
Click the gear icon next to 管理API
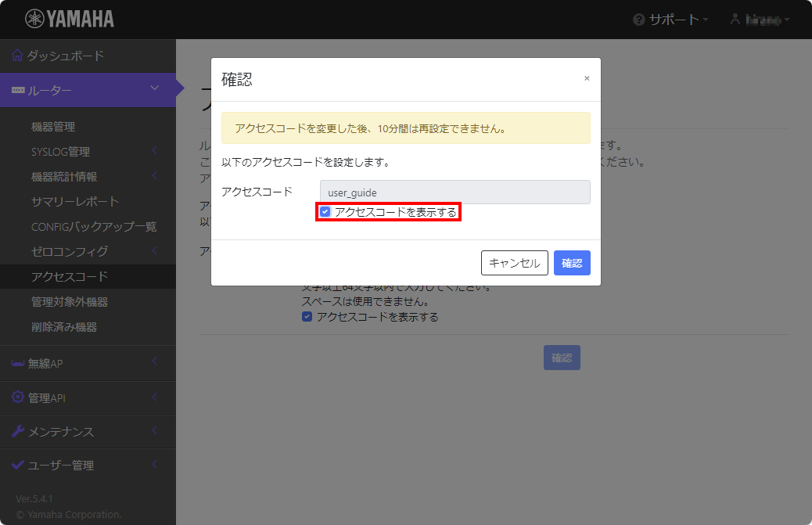click(x=19, y=397)
